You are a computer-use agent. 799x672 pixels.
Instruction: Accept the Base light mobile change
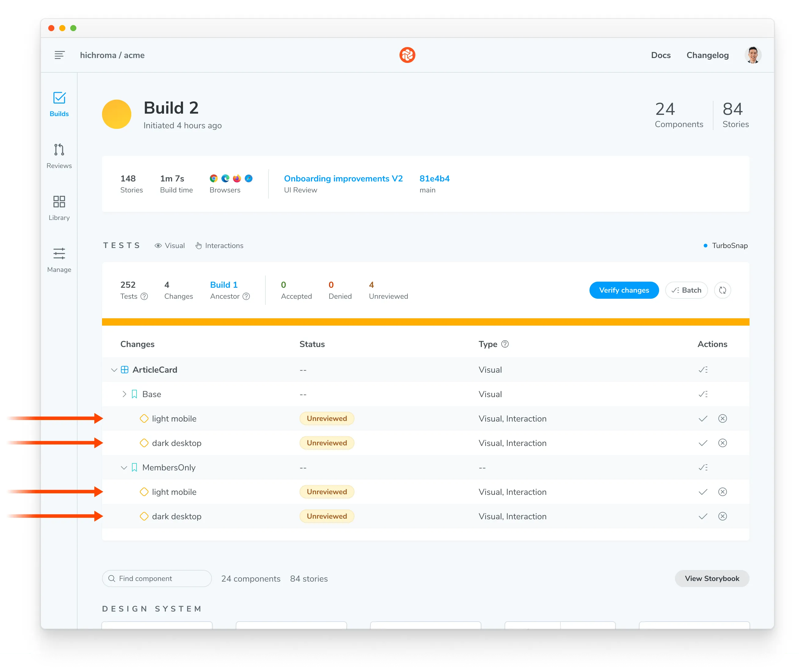point(703,419)
